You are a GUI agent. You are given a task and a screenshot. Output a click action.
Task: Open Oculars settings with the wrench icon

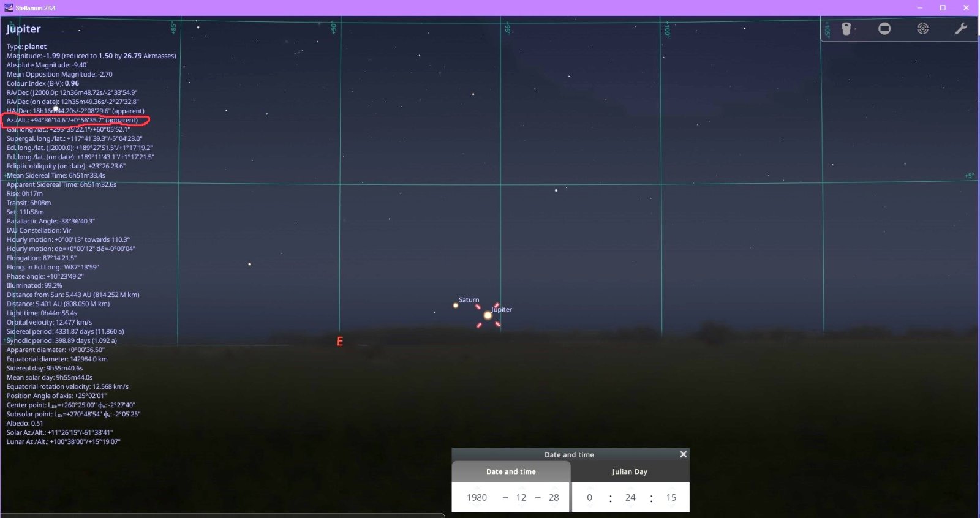click(960, 29)
